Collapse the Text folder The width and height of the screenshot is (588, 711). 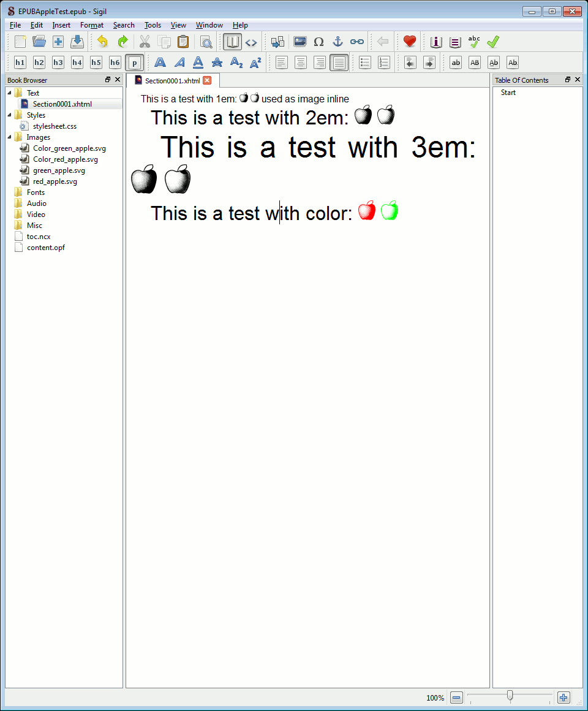(9, 93)
